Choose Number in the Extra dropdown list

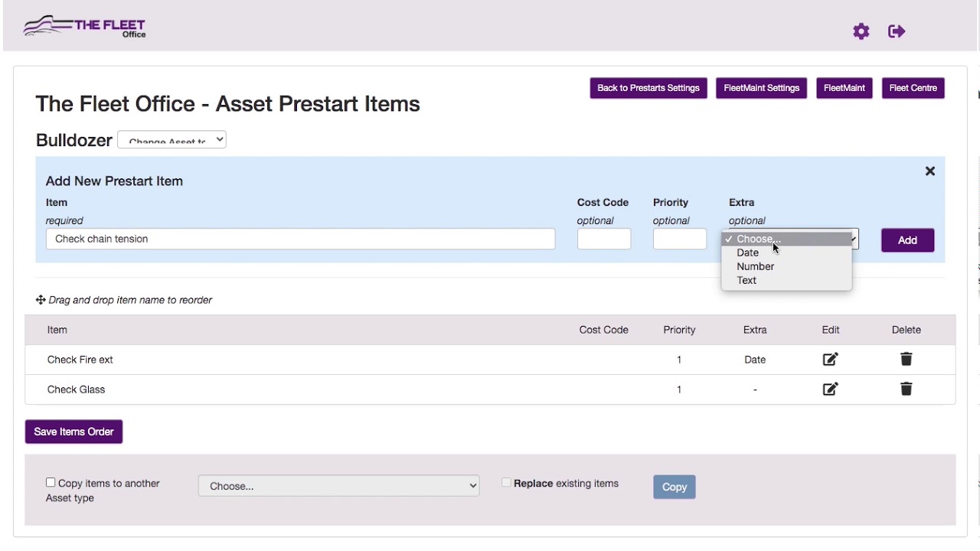tap(755, 267)
